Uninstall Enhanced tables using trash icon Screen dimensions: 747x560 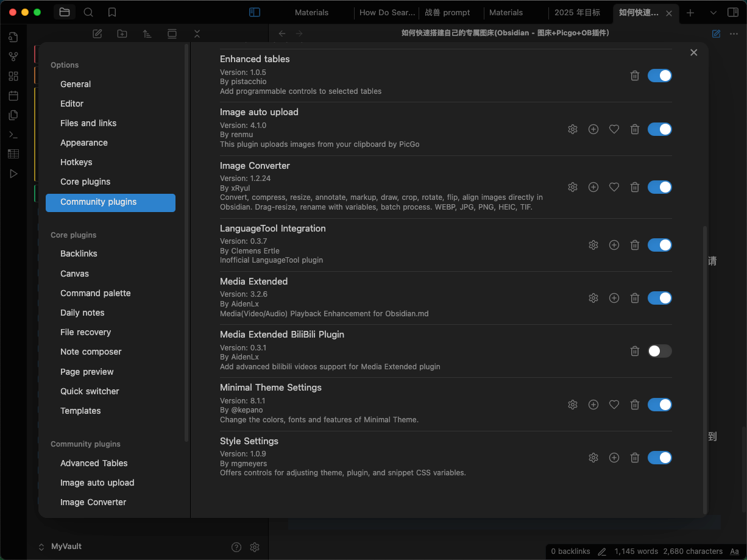[634, 76]
